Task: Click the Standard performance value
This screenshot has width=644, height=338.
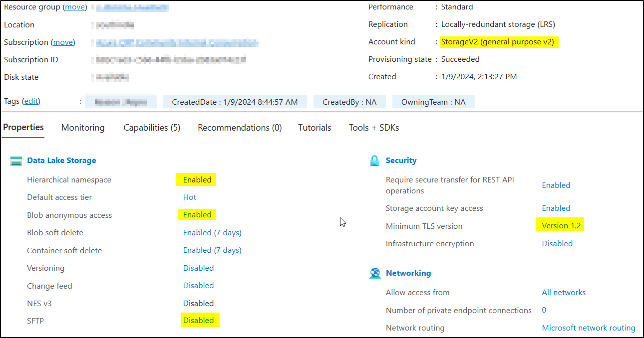Action: (457, 7)
